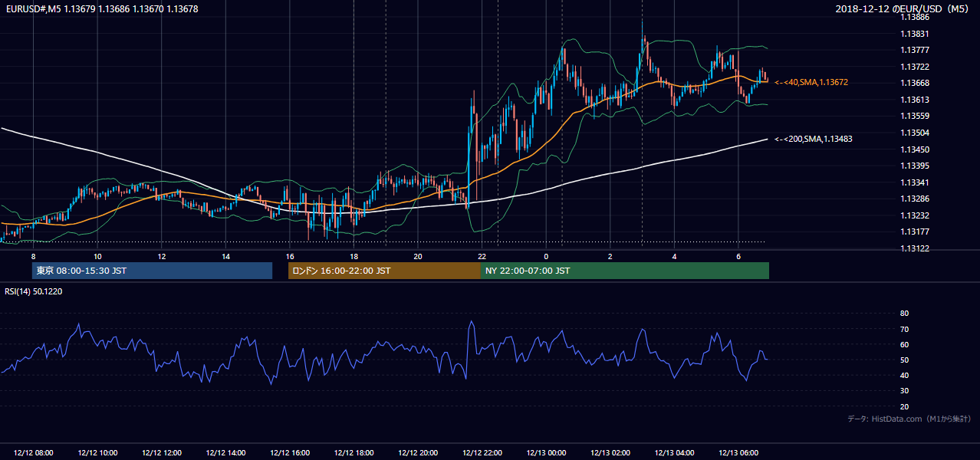This screenshot has width=980, height=460.
Task: Click price level 1.13341 on the axis
Action: click(x=916, y=182)
